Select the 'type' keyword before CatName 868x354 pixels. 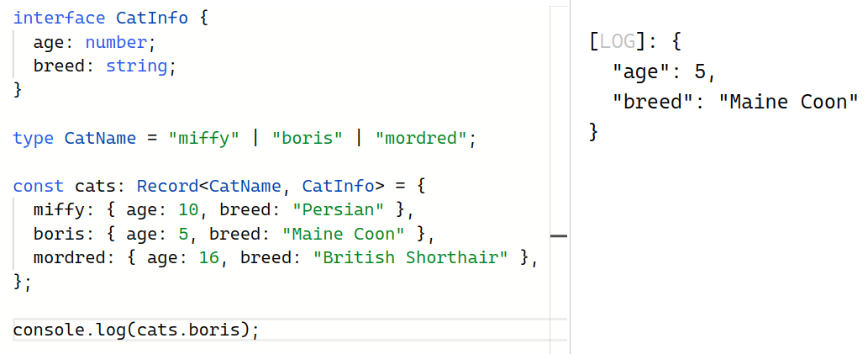[34, 138]
